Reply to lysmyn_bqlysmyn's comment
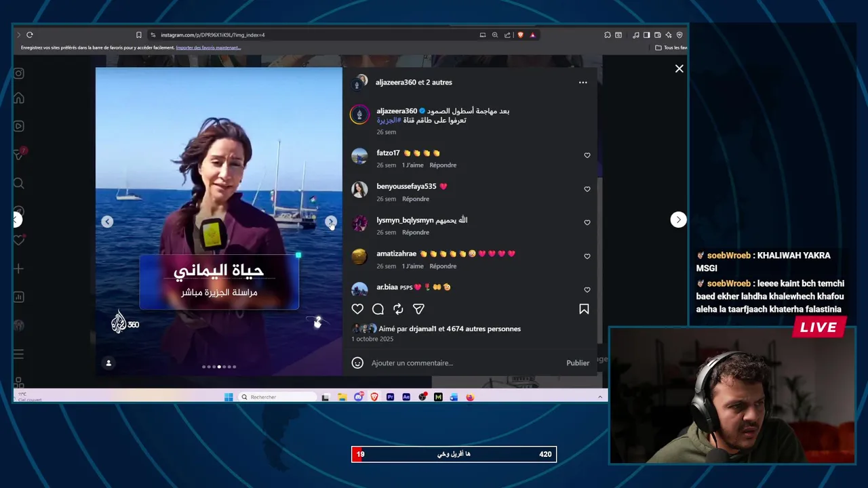Screen dimensions: 868x488 click(416, 232)
